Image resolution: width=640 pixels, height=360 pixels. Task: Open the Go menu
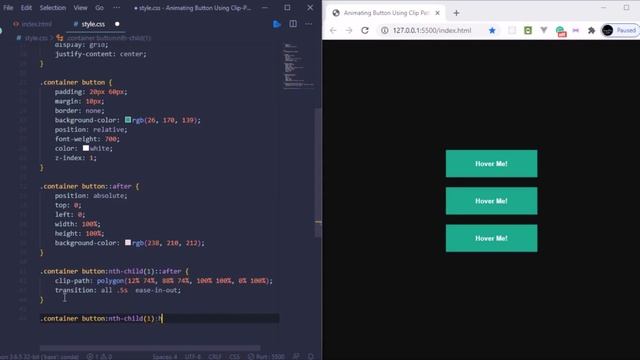click(x=99, y=8)
